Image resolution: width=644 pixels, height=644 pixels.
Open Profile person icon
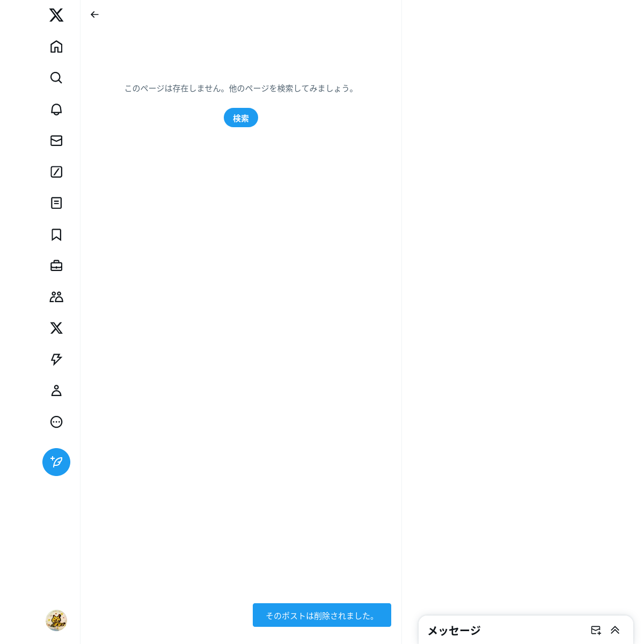[x=56, y=391]
